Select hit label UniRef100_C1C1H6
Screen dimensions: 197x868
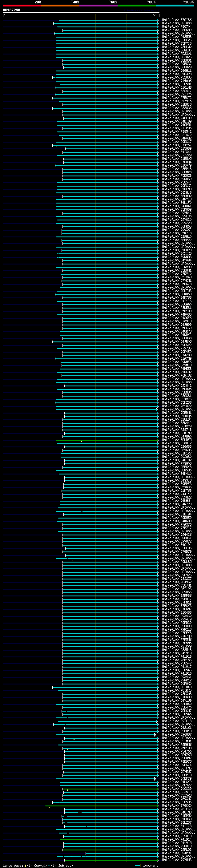[177, 88]
